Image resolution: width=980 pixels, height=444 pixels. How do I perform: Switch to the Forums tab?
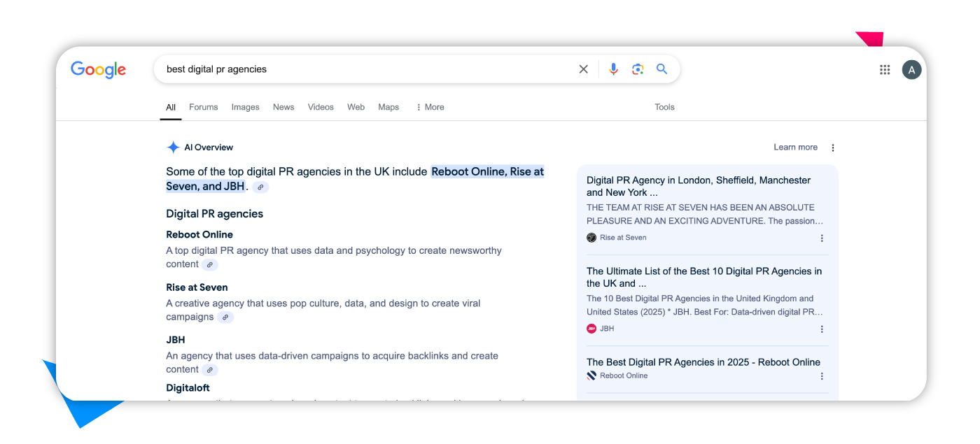pyautogui.click(x=204, y=107)
